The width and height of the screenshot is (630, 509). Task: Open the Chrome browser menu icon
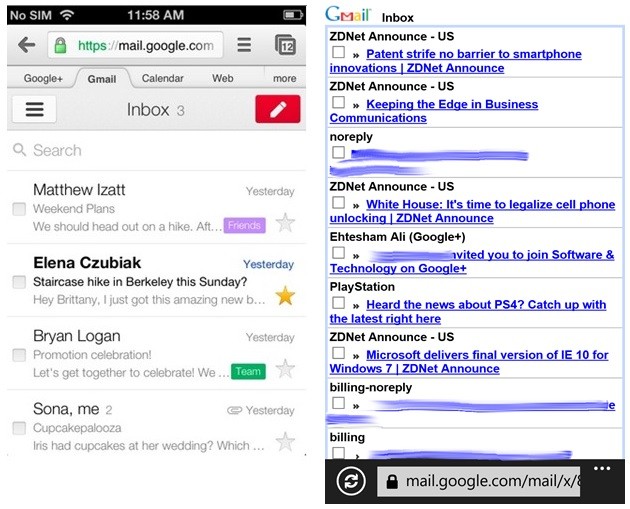point(244,45)
